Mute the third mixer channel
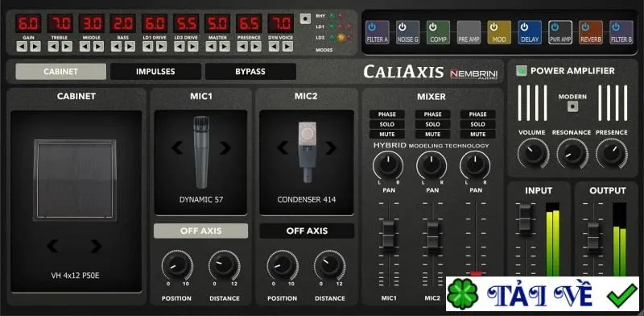Screen dimensions: 644x316 coord(477,134)
